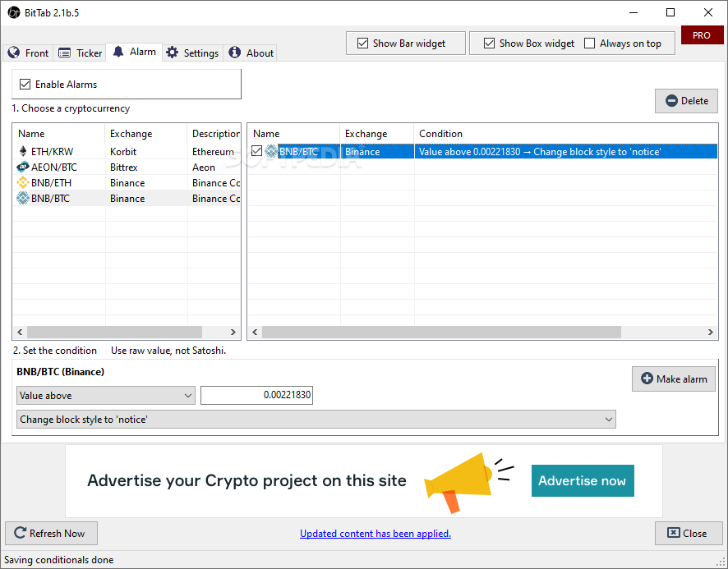This screenshot has height=569, width=728.
Task: Click the BNB/BTC coin icon in cryptocurrency list
Action: (x=23, y=198)
